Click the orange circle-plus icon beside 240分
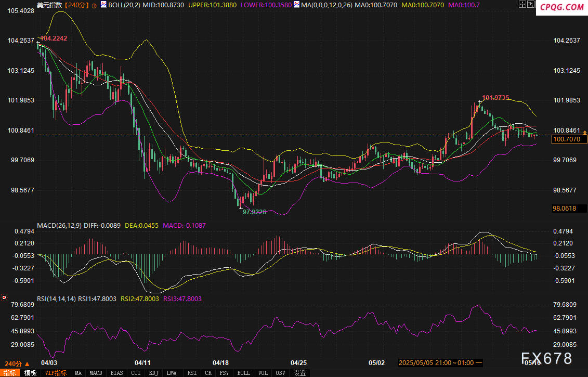This screenshot has height=377, width=588. [x=94, y=6]
